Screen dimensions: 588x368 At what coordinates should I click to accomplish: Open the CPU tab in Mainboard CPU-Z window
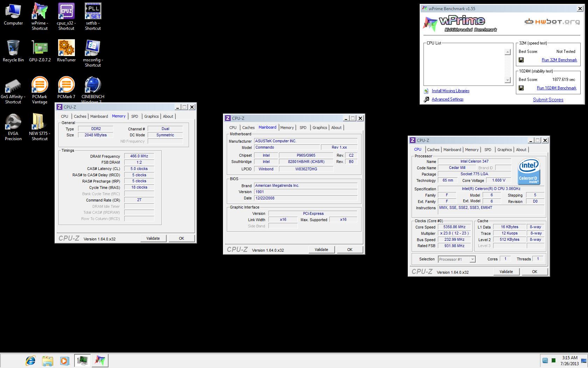tap(233, 128)
